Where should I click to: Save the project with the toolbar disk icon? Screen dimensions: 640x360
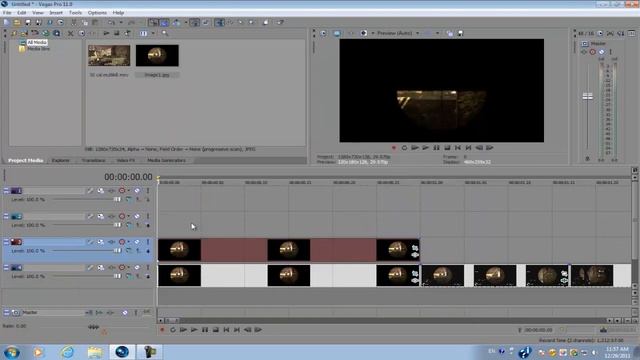28,22
